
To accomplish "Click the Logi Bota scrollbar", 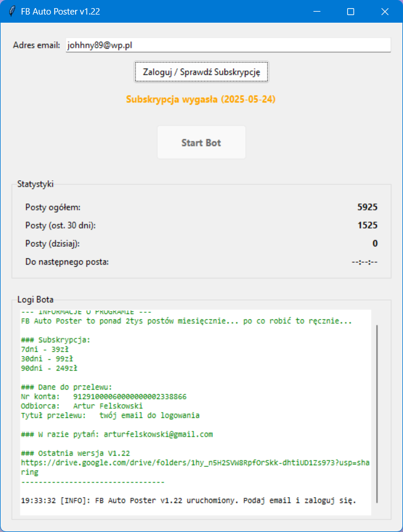I will tap(377, 413).
